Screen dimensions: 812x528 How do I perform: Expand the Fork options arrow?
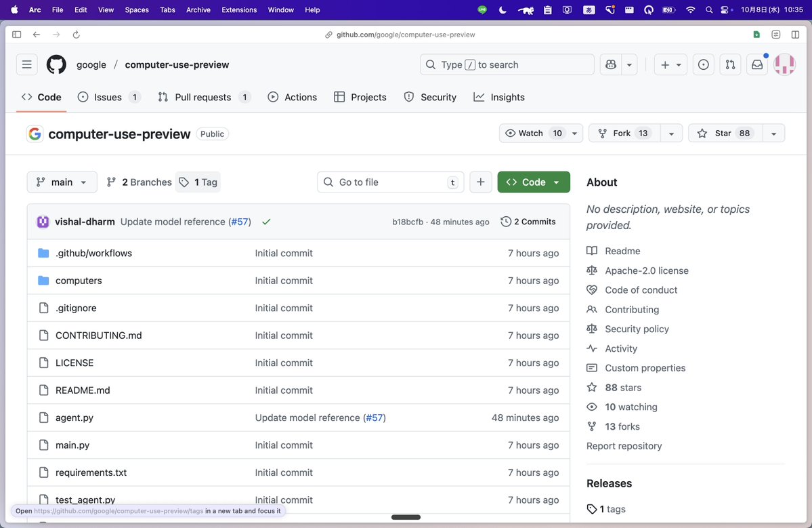pos(671,133)
